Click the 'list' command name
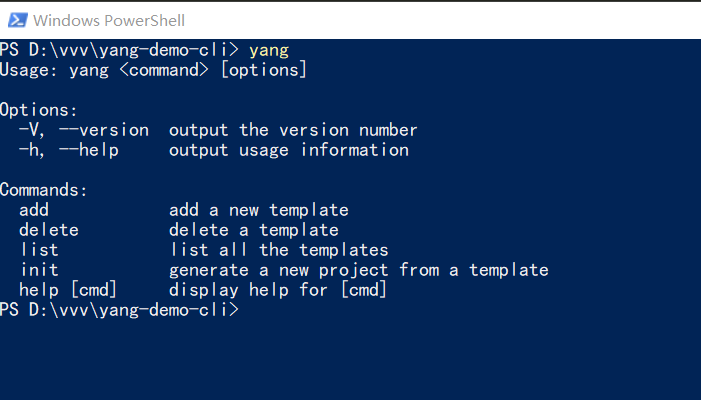The image size is (701, 400). coord(39,250)
